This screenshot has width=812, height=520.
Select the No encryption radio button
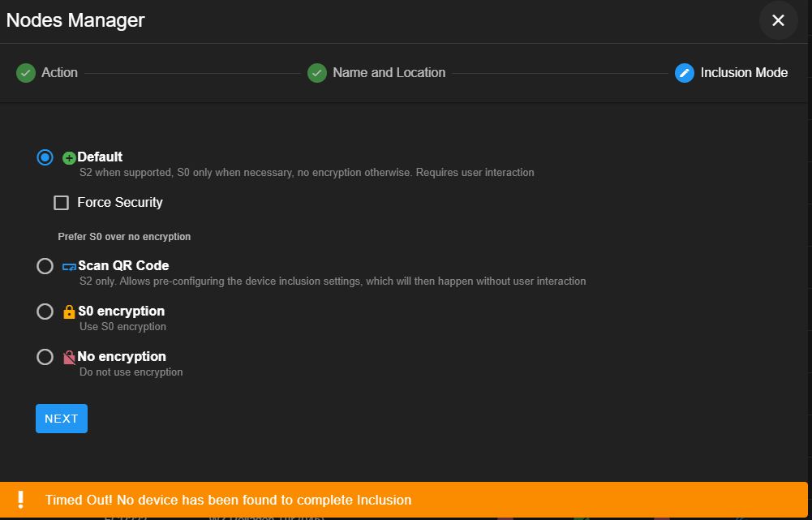(45, 357)
